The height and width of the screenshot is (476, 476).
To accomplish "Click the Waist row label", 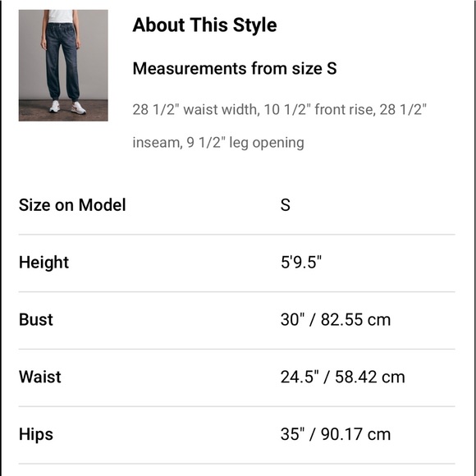I will click(x=39, y=377).
